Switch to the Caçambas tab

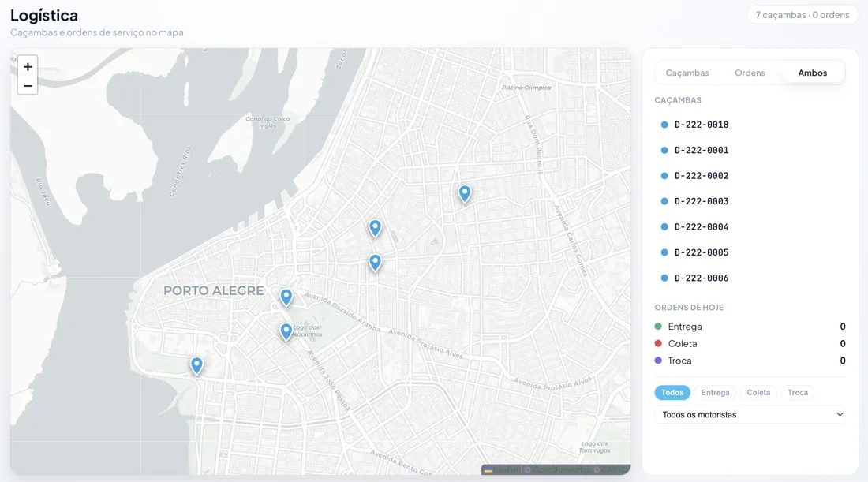687,73
